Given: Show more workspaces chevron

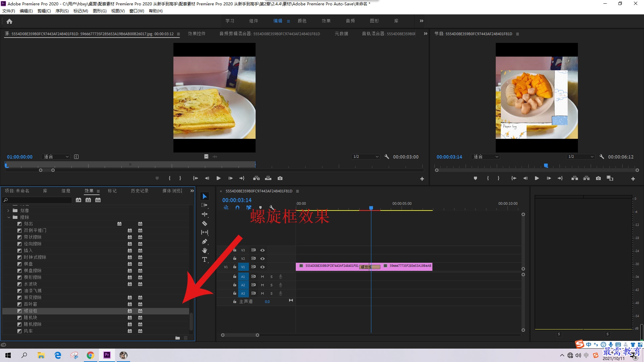Looking at the screenshot, I should point(422,21).
